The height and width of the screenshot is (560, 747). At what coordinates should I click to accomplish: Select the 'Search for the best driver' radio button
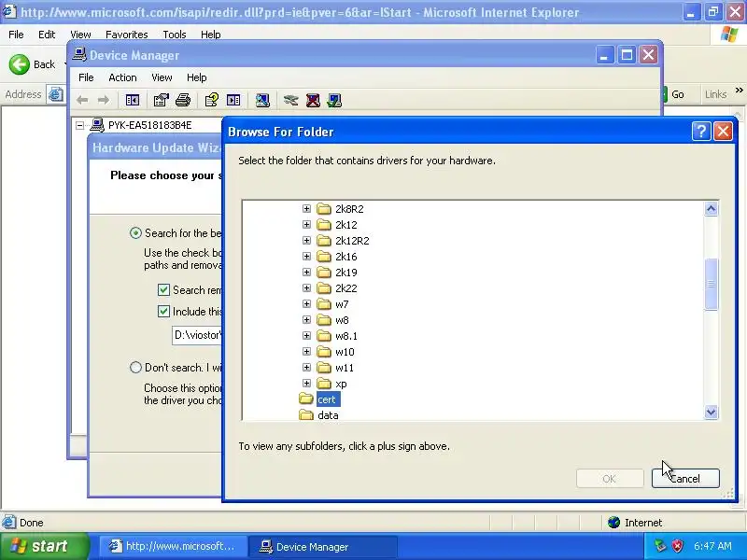[x=135, y=232]
